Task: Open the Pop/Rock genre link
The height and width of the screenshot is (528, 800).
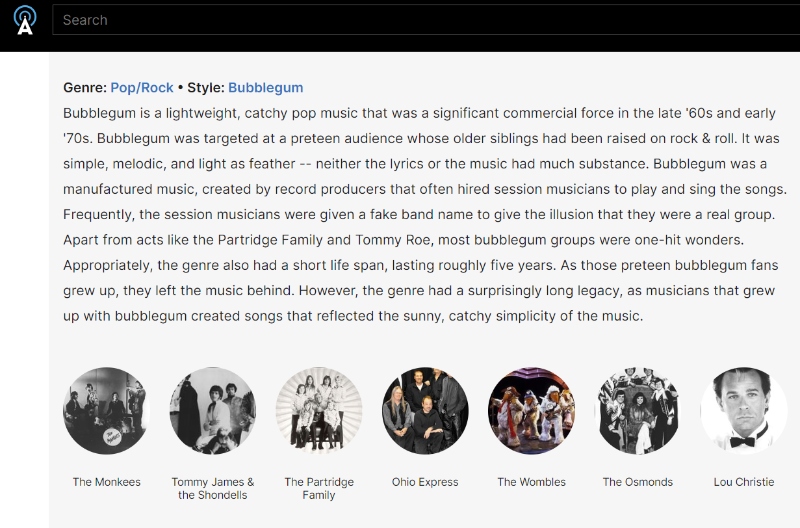Action: [142, 88]
